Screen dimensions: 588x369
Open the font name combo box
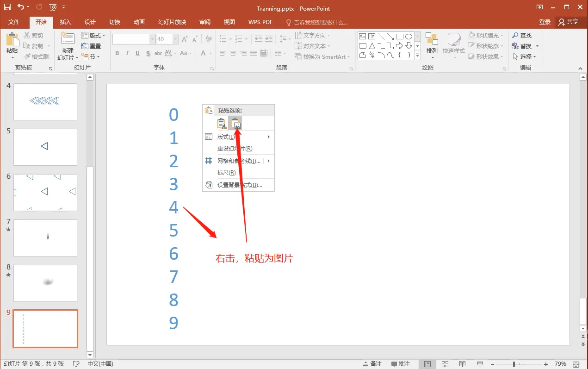[134, 39]
